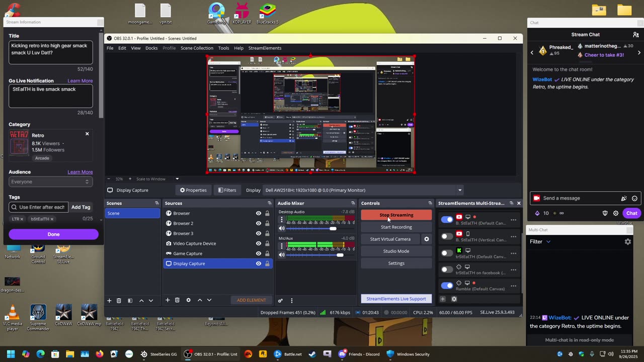The image size is (644, 362).
Task: Open source properties gear in the Sources toolbar
Action: 188,300
